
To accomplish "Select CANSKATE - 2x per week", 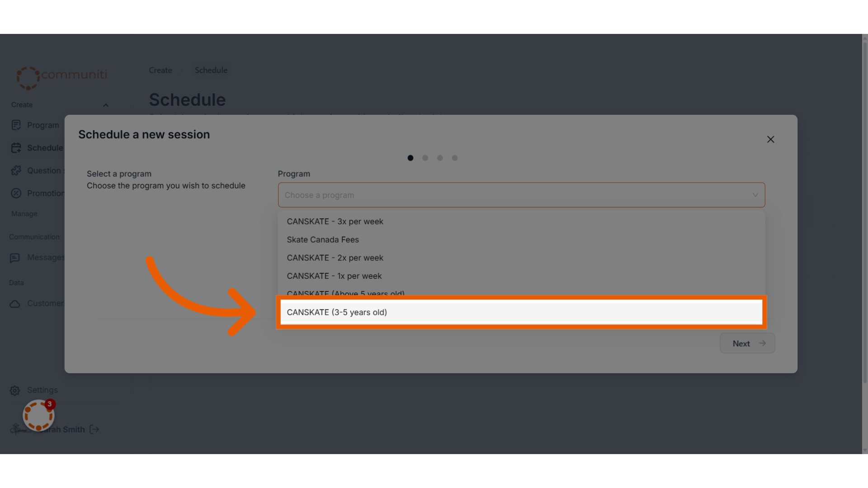I will tap(521, 258).
